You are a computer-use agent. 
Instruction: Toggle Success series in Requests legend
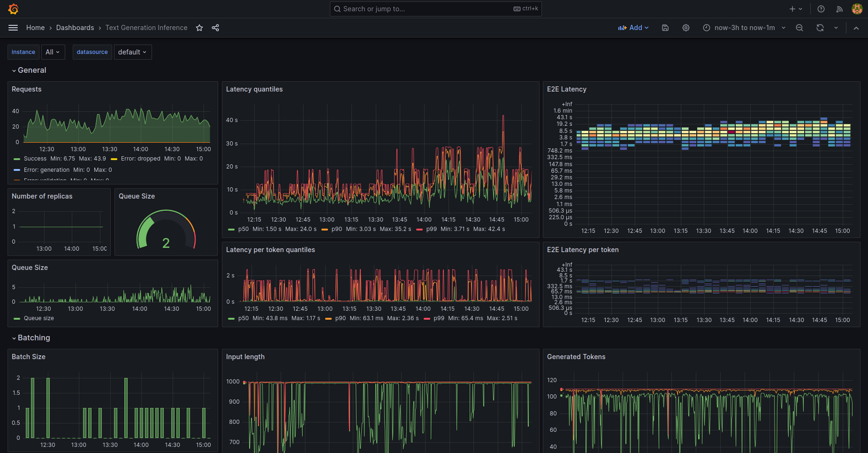(35, 159)
